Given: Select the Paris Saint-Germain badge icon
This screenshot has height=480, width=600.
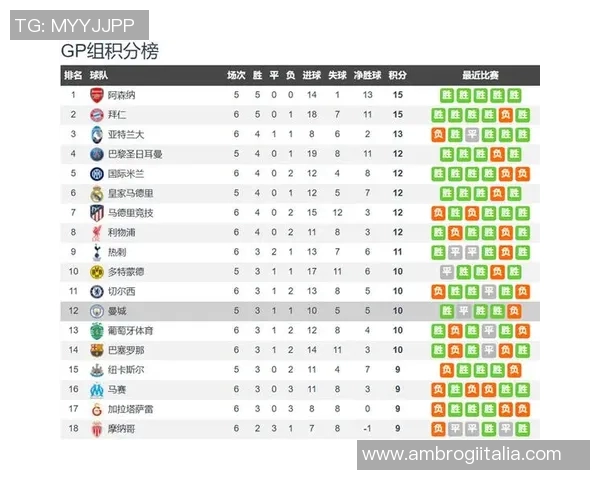Looking at the screenshot, I should [96, 154].
